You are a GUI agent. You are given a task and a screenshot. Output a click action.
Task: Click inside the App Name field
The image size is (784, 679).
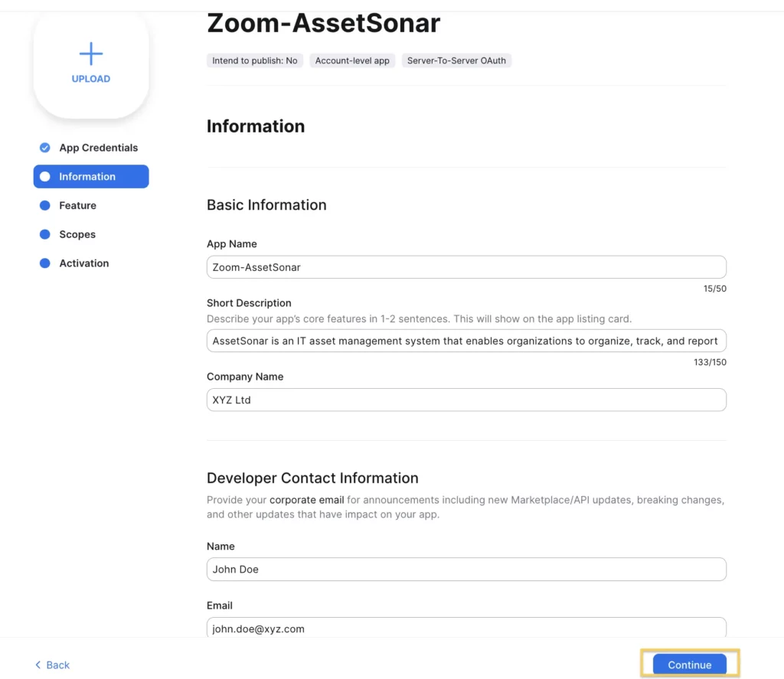(465, 267)
